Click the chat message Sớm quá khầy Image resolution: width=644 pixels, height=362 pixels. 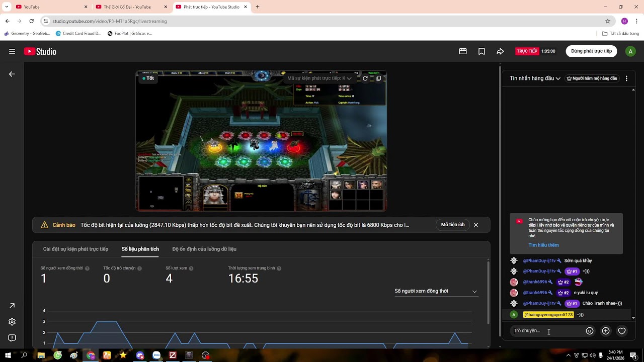pyautogui.click(x=578, y=261)
